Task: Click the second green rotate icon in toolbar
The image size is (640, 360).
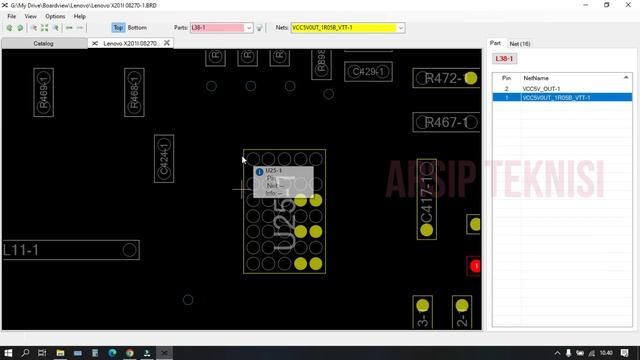Action: click(x=20, y=28)
